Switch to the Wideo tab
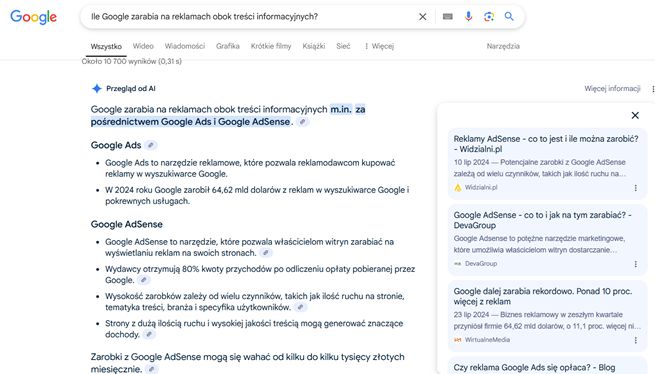655x374 pixels. coord(143,46)
